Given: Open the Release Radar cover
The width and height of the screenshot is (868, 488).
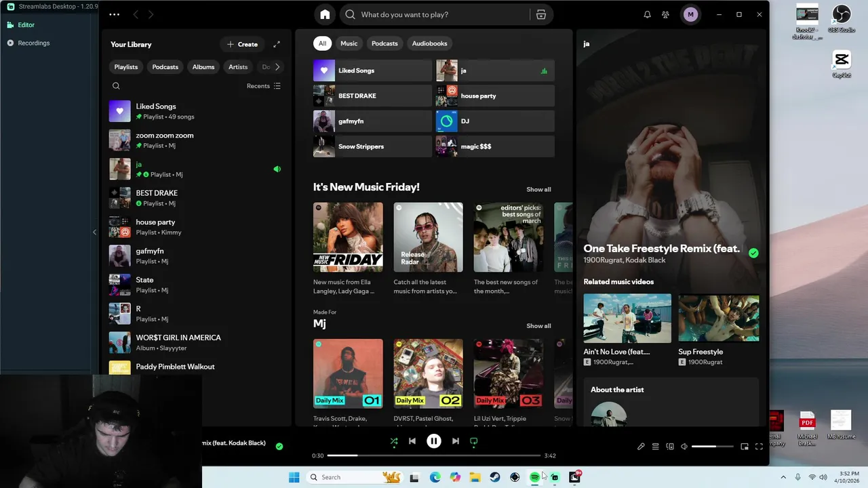Looking at the screenshot, I should [x=429, y=237].
